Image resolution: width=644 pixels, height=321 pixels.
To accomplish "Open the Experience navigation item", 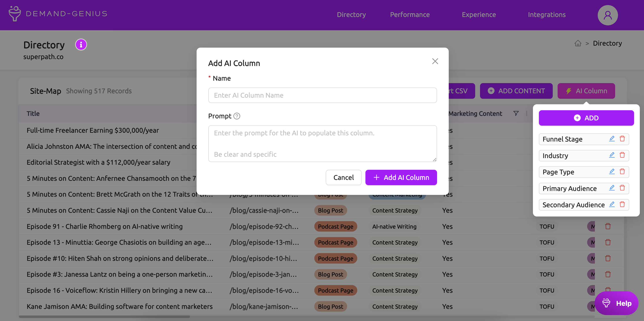I will tap(478, 15).
